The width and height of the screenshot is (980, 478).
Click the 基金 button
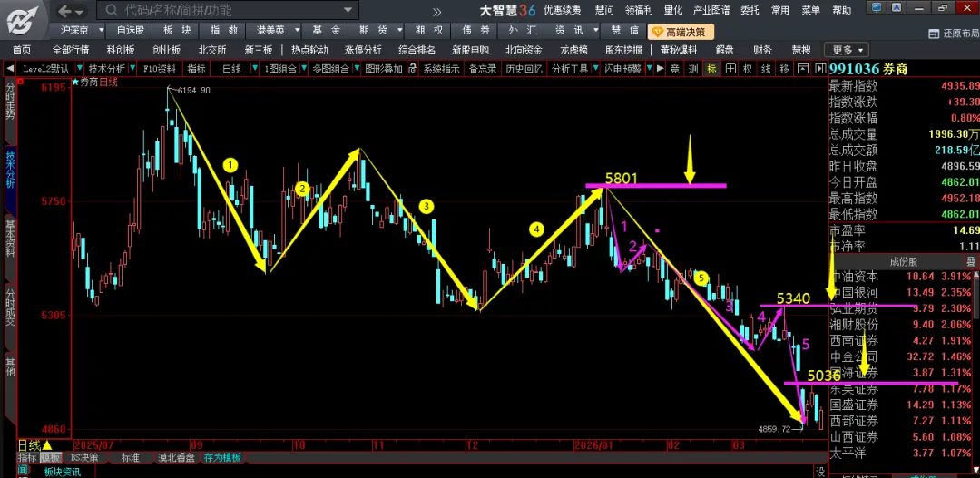[x=327, y=30]
